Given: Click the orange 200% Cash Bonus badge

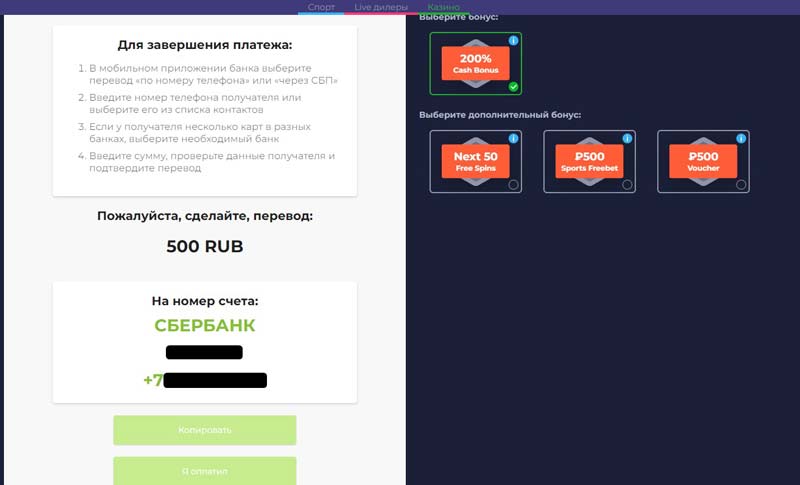Looking at the screenshot, I should pyautogui.click(x=475, y=64).
